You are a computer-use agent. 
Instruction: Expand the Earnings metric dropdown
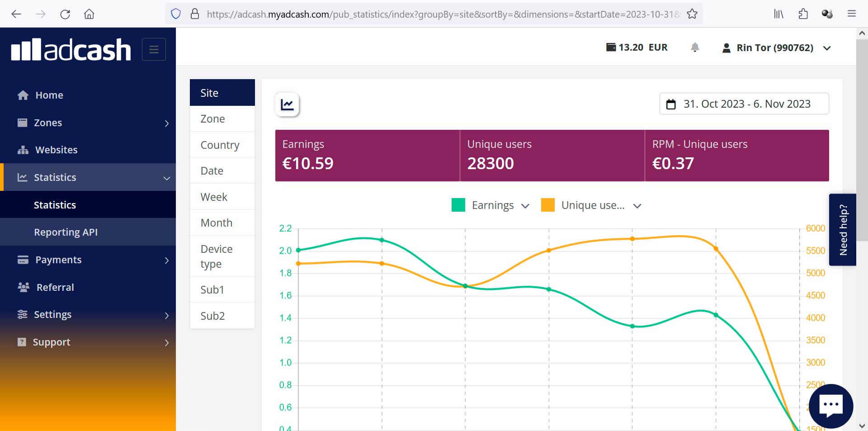pos(524,206)
